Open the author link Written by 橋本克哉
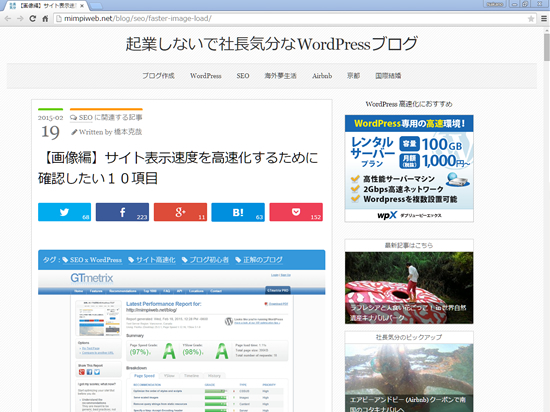Image resolution: width=550 pixels, height=412 pixels. pyautogui.click(x=107, y=132)
